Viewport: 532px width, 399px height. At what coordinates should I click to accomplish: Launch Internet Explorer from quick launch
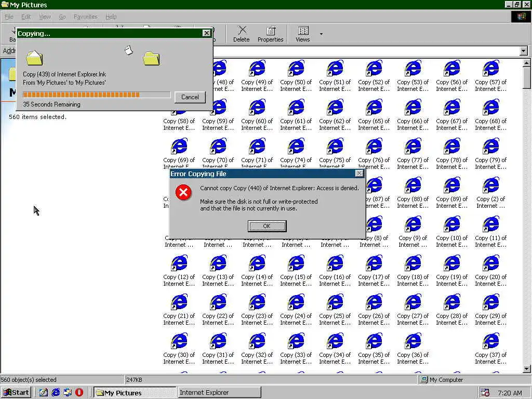coord(56,393)
